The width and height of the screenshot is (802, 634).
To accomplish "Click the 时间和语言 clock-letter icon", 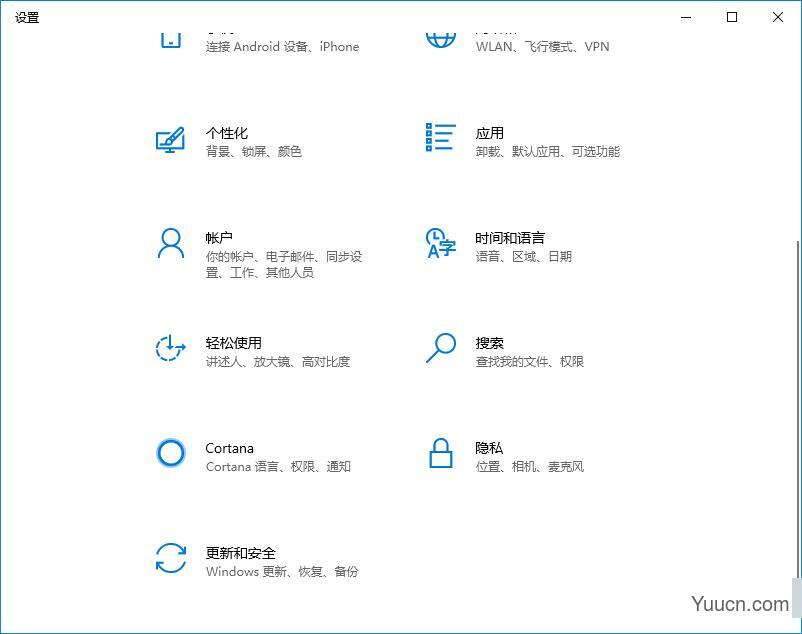I will (440, 243).
